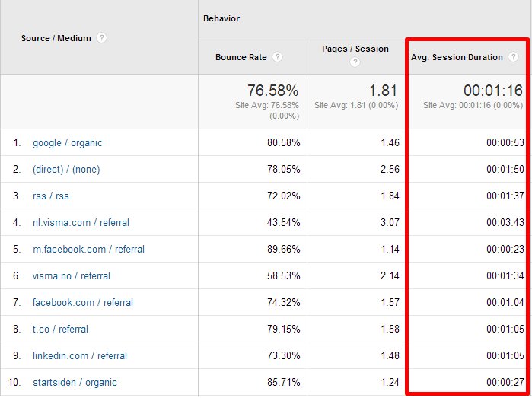
Task: Click session duration 00:01:37
Action: coord(505,196)
